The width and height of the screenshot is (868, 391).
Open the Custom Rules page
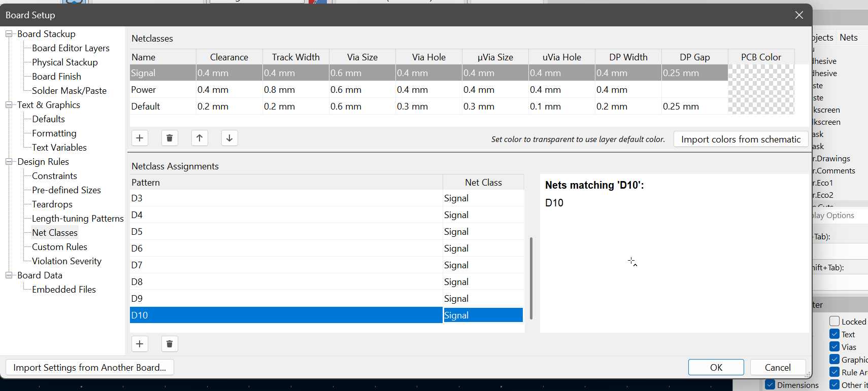pos(59,247)
